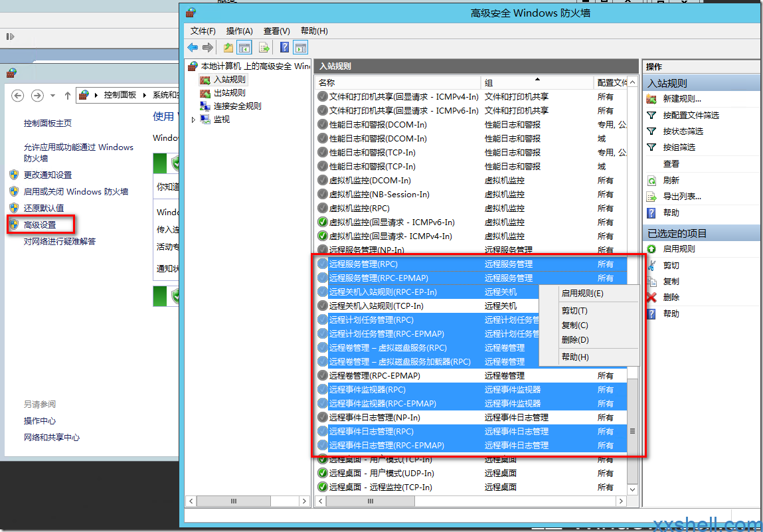Open the 操作(A) menu
Viewport: 763px width, 532px height.
click(240, 31)
